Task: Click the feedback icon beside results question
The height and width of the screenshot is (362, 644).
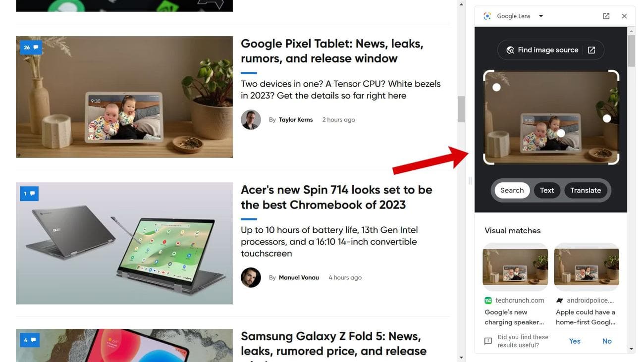Action: 488,341
